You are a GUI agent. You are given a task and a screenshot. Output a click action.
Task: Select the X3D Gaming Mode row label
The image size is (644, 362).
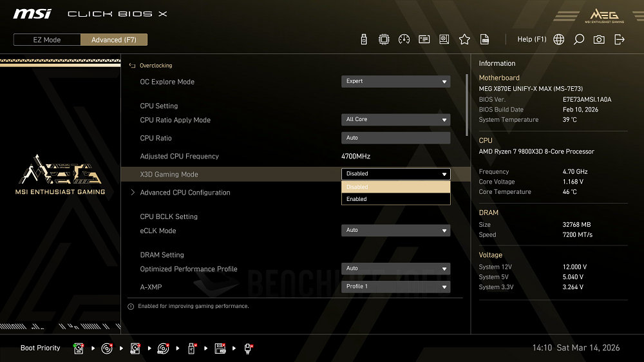tap(169, 175)
